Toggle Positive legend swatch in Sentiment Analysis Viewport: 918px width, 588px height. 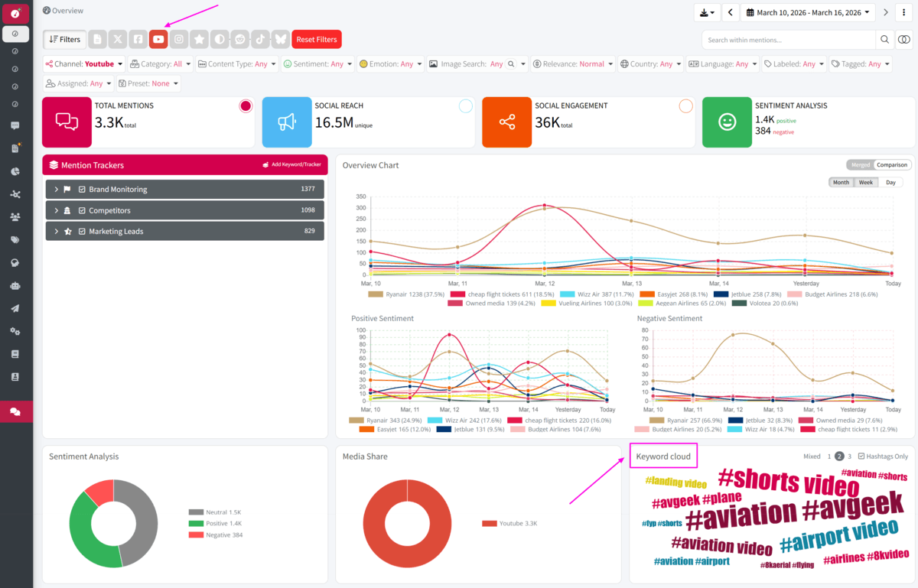pyautogui.click(x=196, y=524)
